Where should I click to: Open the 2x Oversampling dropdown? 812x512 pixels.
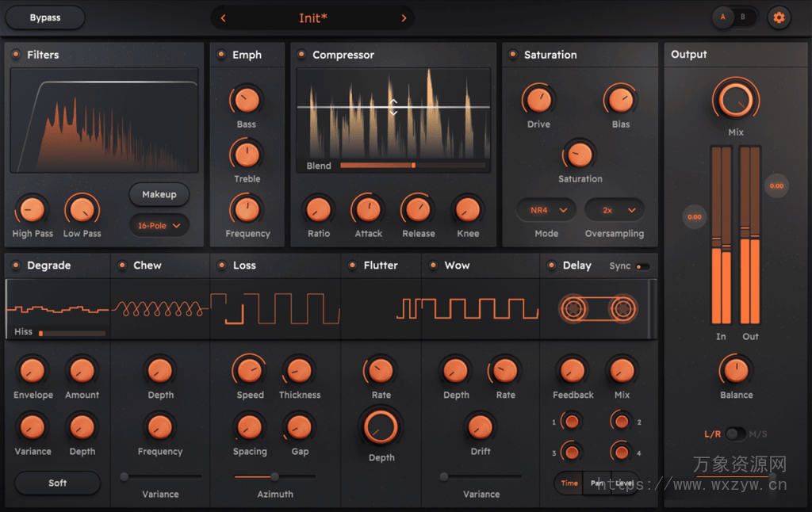615,210
